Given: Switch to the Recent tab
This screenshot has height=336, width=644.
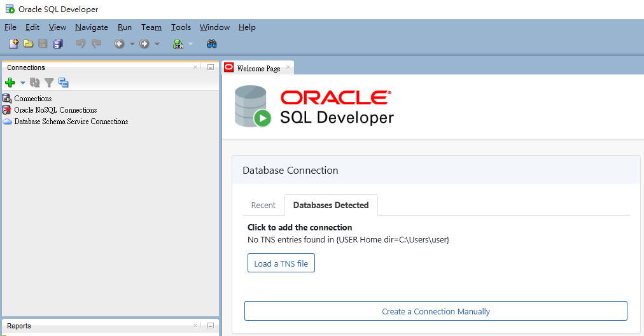Looking at the screenshot, I should [263, 206].
